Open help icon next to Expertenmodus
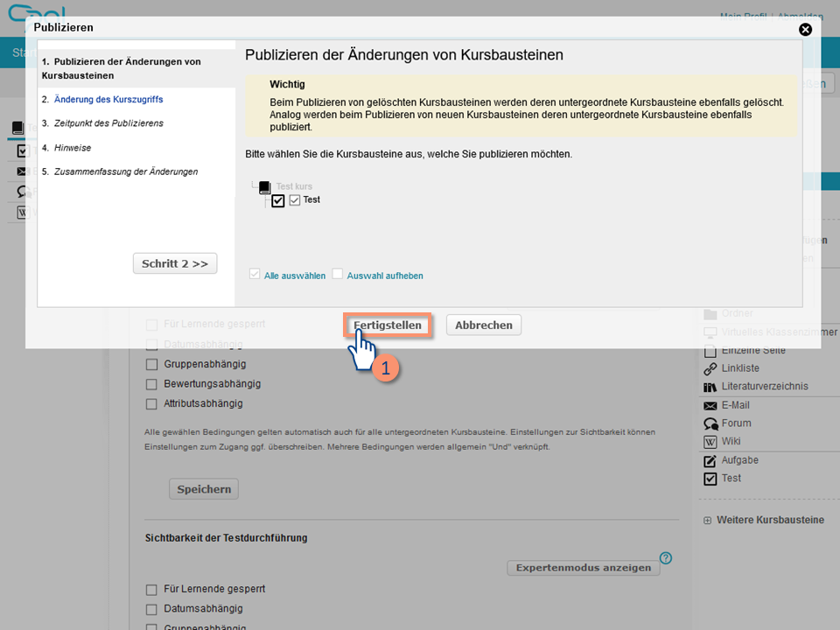Viewport: 840px width, 630px height. pos(666,558)
